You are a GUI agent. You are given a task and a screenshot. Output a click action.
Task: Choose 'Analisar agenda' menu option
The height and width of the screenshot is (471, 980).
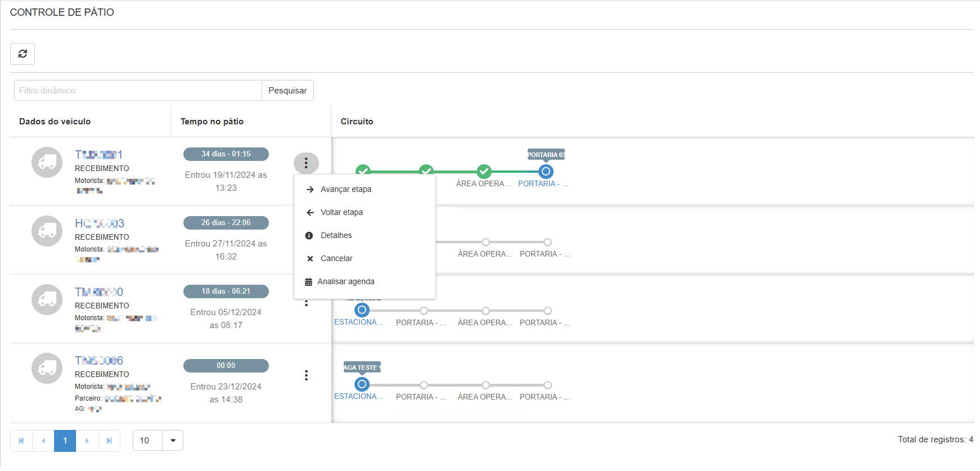coord(345,281)
